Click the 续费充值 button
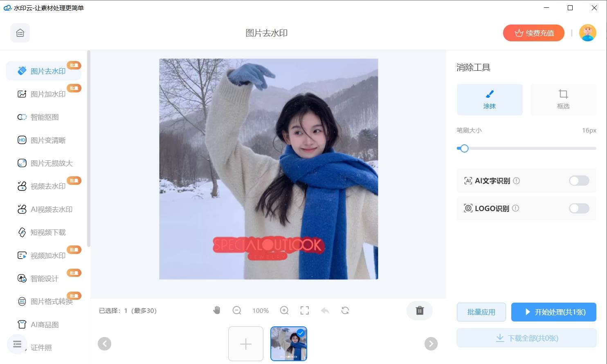Viewport: 607px width, 364px height. (x=534, y=33)
